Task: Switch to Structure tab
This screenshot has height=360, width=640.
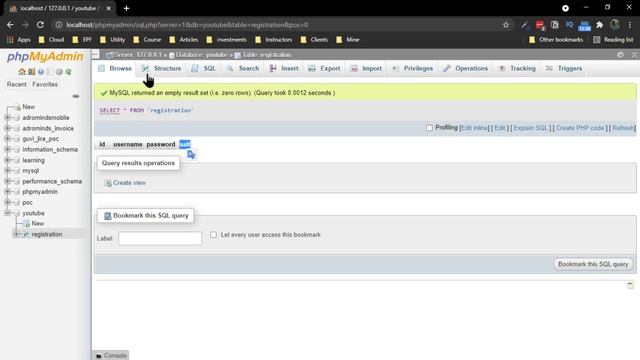Action: (161, 69)
